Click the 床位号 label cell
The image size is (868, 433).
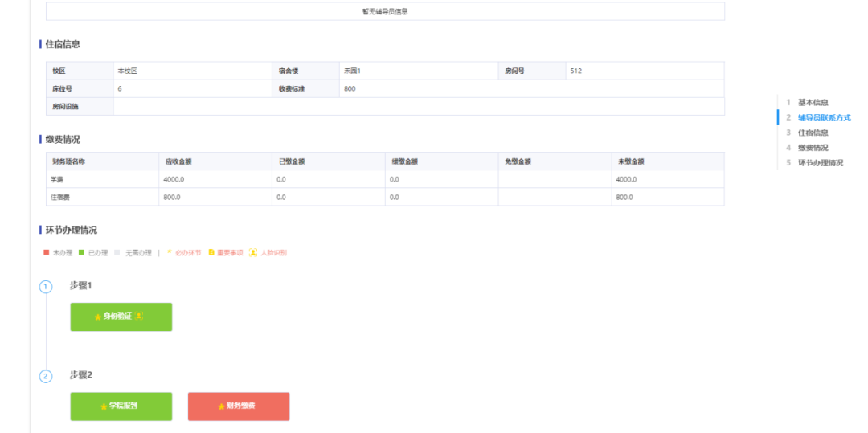click(80, 88)
